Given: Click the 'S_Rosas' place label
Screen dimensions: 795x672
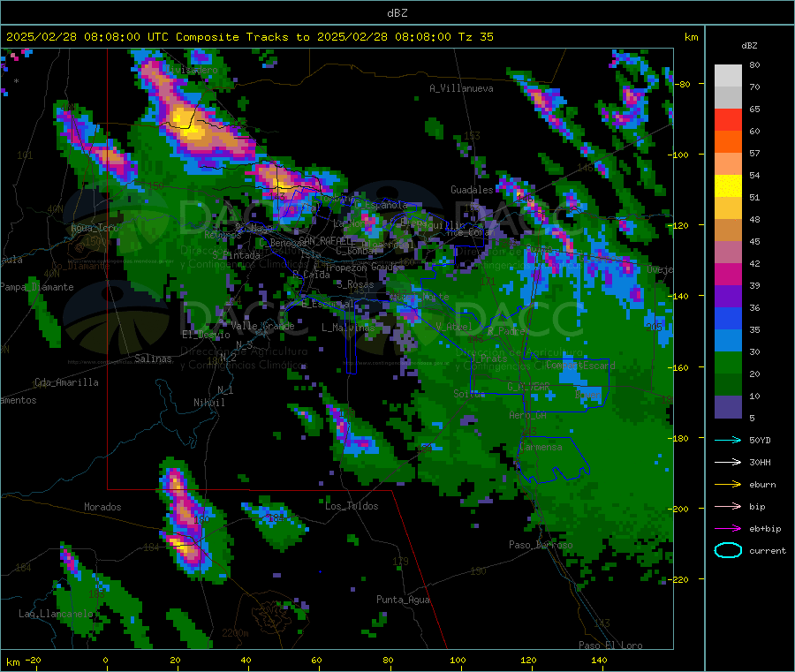Looking at the screenshot, I should tap(355, 284).
